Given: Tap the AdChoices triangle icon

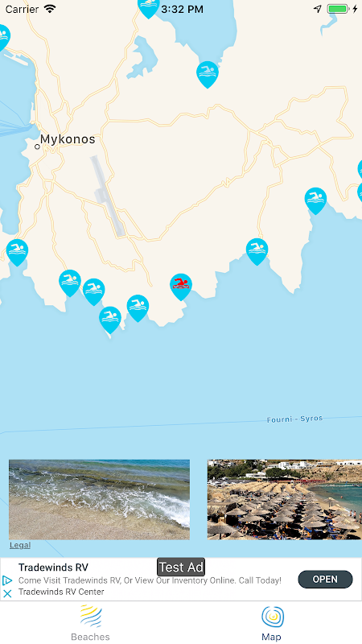Looking at the screenshot, I should (x=7, y=580).
